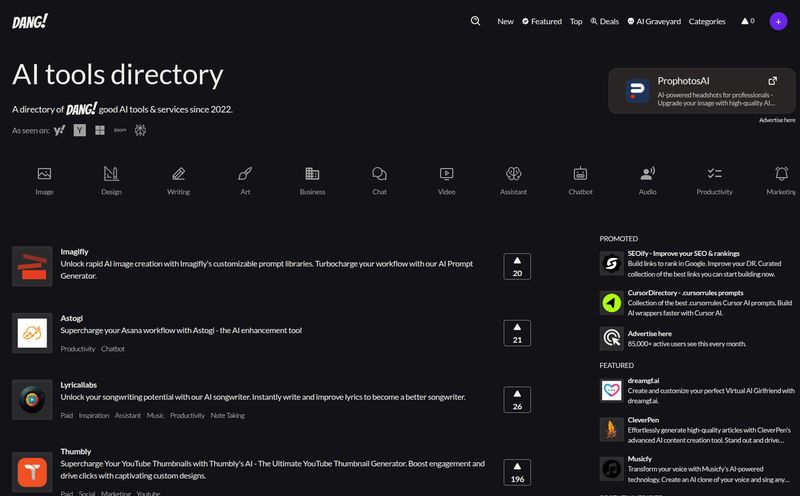Open the Chat category icon
Screen dimensions: 800x496
(x=379, y=173)
